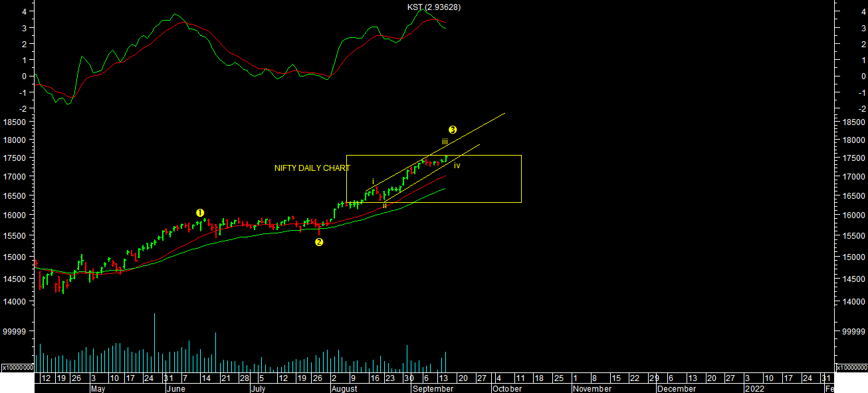Click the KST (2.93628) indicator label
This screenshot has width=868, height=393.
point(433,7)
